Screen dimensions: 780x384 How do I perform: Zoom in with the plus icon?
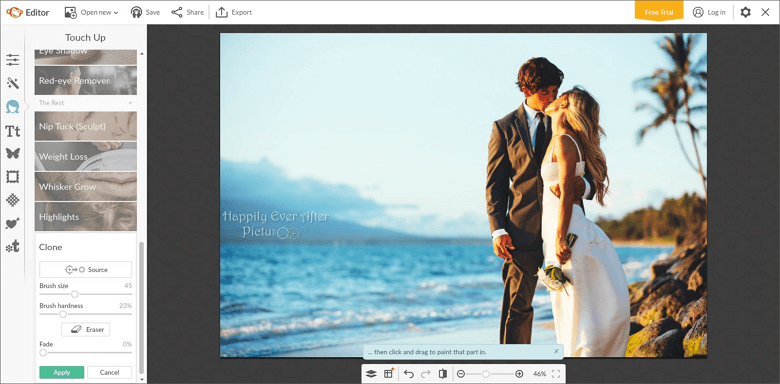point(519,374)
